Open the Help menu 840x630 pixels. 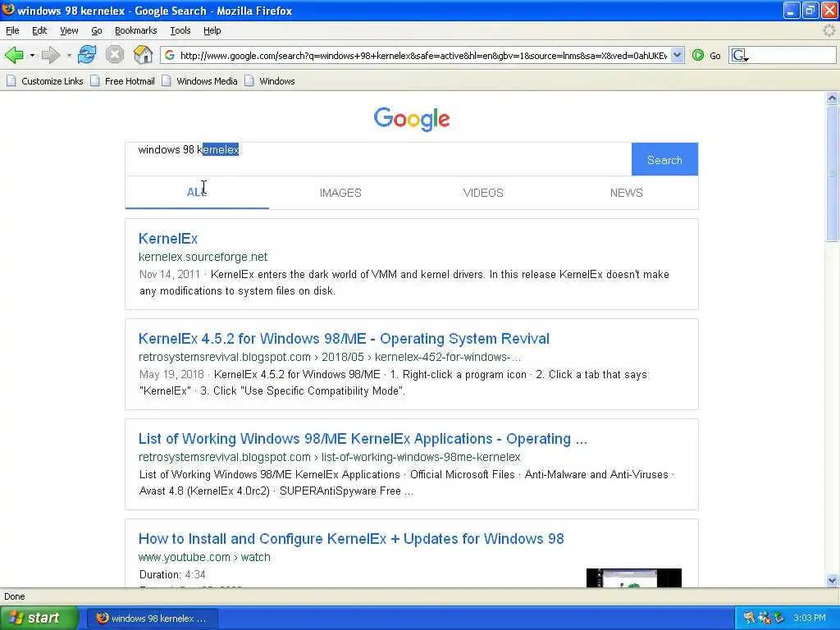212,30
